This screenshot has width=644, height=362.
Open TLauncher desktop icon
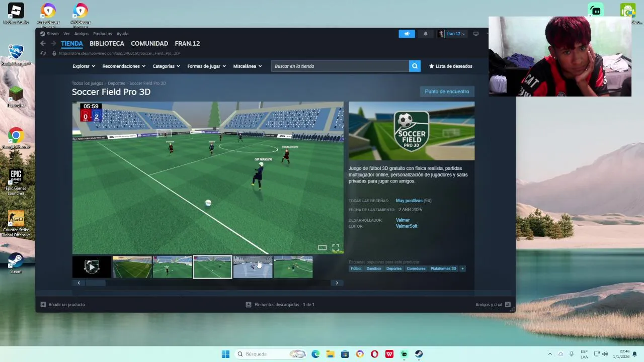(x=16, y=97)
